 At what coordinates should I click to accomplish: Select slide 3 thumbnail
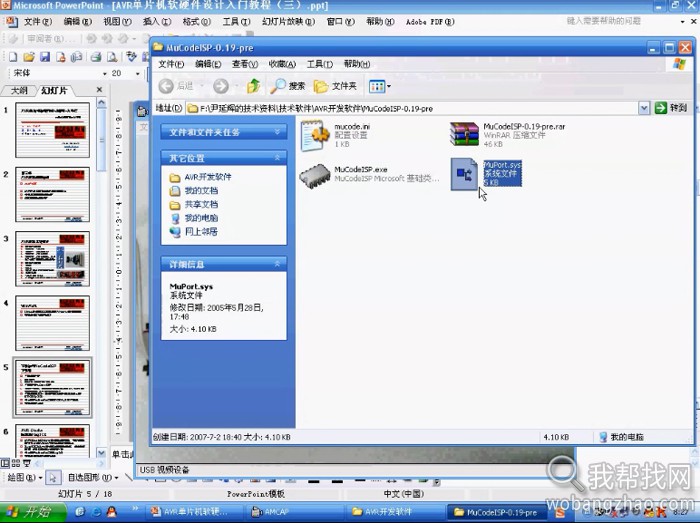point(53,259)
